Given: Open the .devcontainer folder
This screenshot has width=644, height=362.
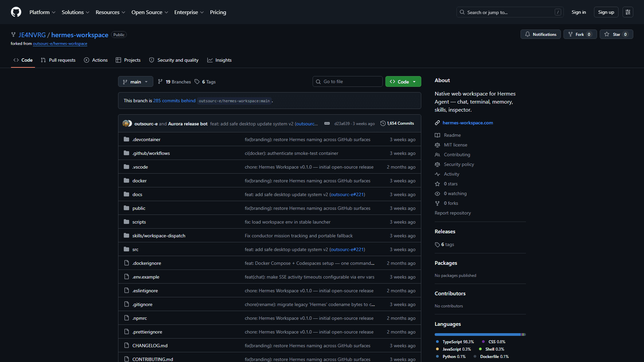Looking at the screenshot, I should [146, 139].
